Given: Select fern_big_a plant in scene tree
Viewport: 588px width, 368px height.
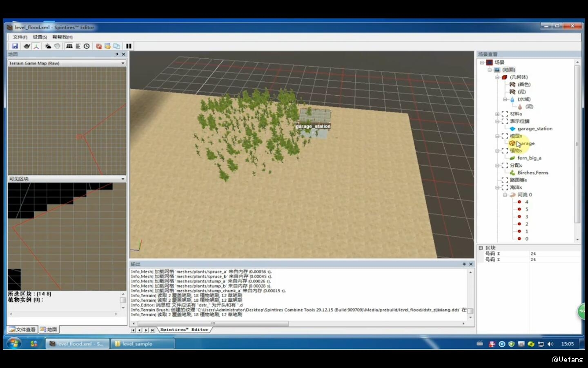Looking at the screenshot, I should point(529,158).
